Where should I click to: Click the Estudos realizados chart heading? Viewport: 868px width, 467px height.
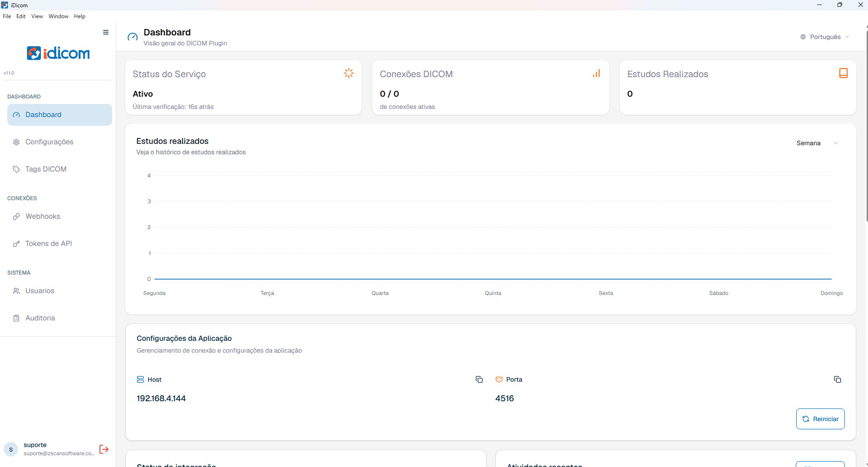pos(172,141)
